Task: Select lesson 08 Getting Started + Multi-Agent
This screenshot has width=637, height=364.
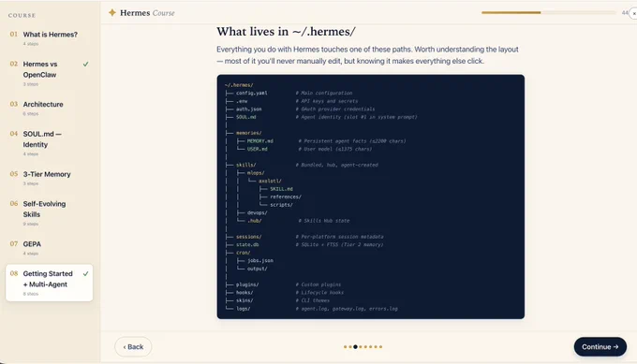Action: click(49, 283)
